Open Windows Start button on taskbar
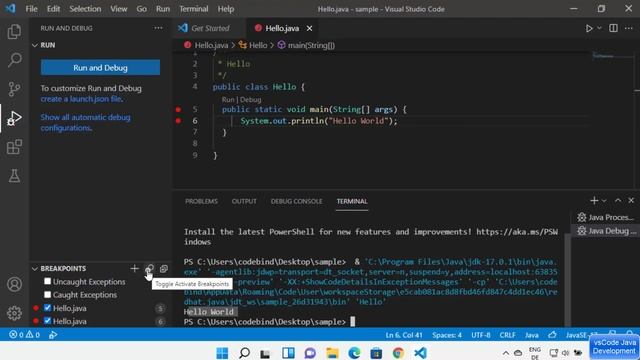640x360 pixels. (x=222, y=353)
